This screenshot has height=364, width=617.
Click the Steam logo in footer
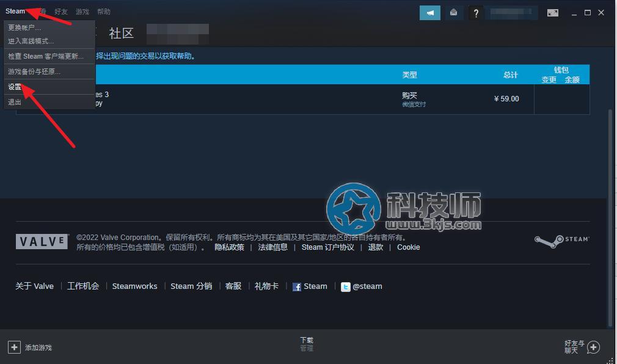(x=561, y=241)
